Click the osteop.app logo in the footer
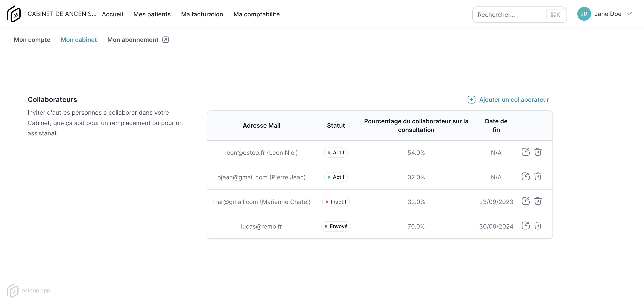Viewport: 644px width, 301px height. pyautogui.click(x=14, y=290)
